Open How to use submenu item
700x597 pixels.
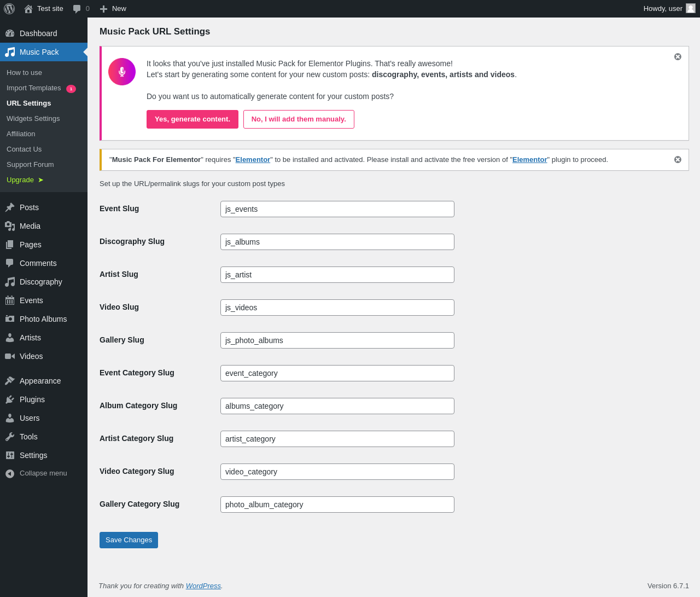click(24, 73)
